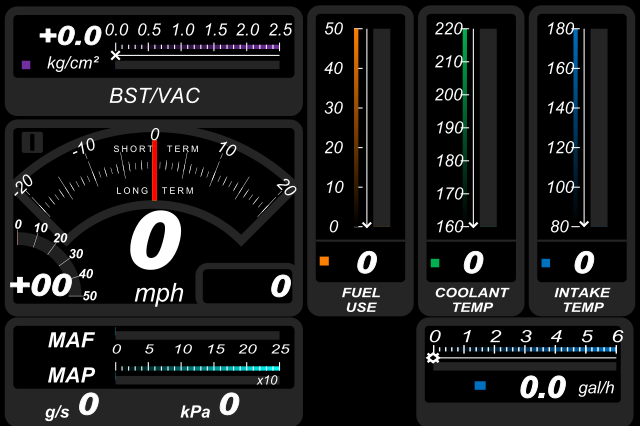Click the +00 reading beside small arc gauge
The width and height of the screenshot is (640, 426).
point(41,285)
